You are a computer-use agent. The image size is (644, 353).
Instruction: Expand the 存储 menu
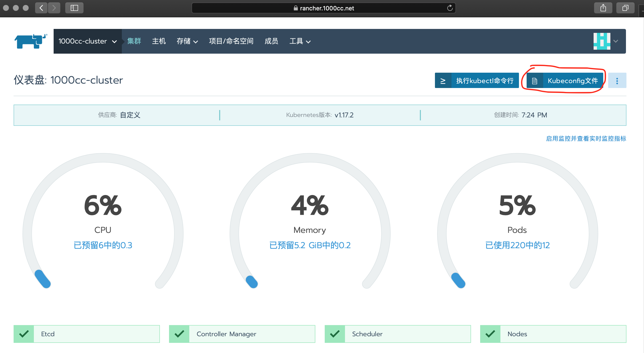click(x=187, y=41)
